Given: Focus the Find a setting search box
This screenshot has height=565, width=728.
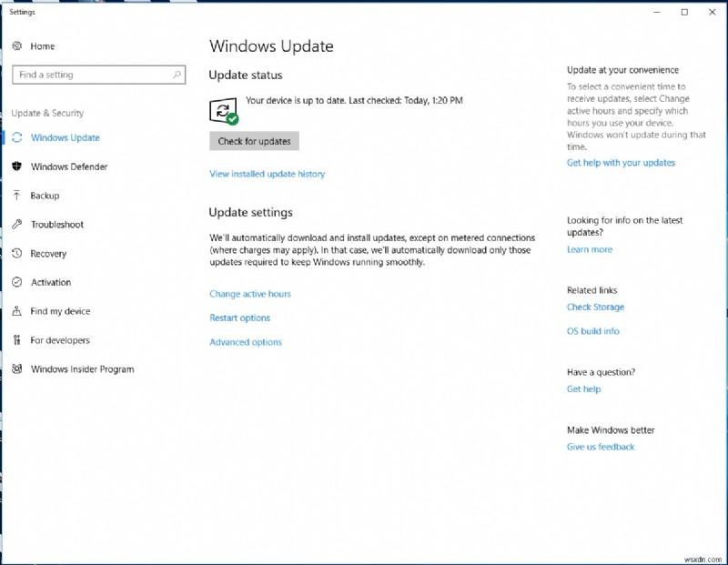Looking at the screenshot, I should pos(99,75).
